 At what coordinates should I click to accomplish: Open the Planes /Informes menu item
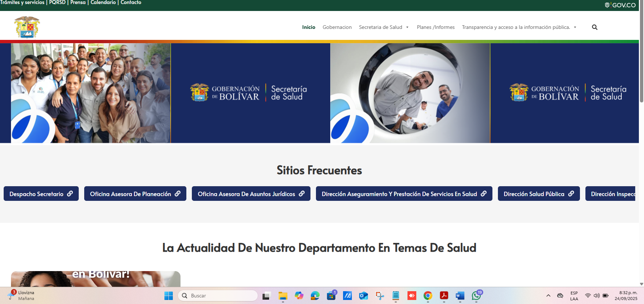435,27
